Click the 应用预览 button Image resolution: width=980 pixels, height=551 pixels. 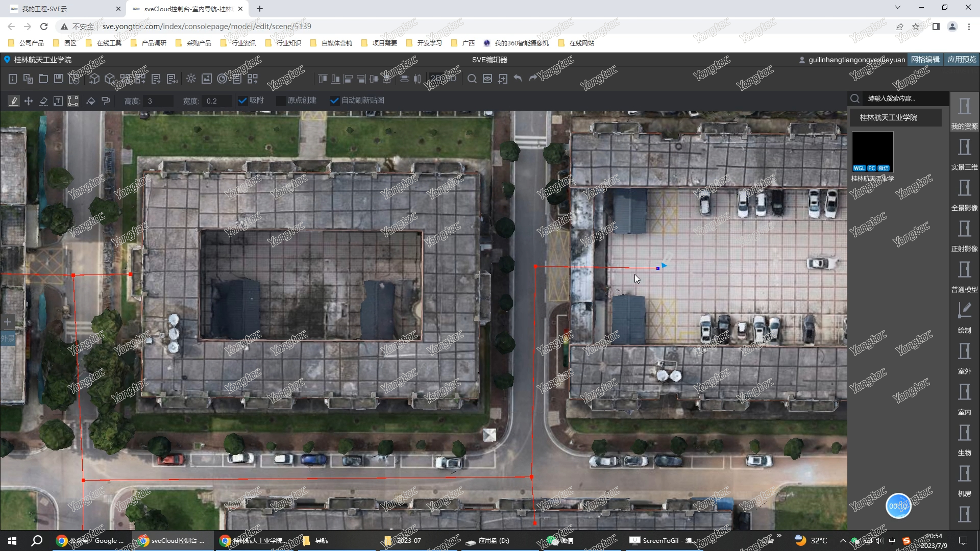tap(962, 60)
